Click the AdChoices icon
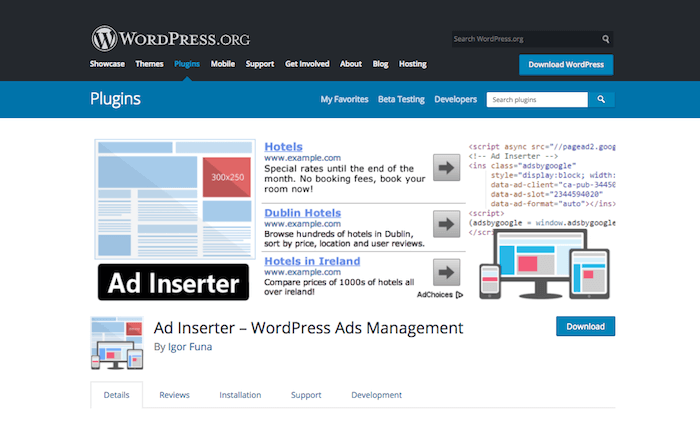 (x=459, y=295)
